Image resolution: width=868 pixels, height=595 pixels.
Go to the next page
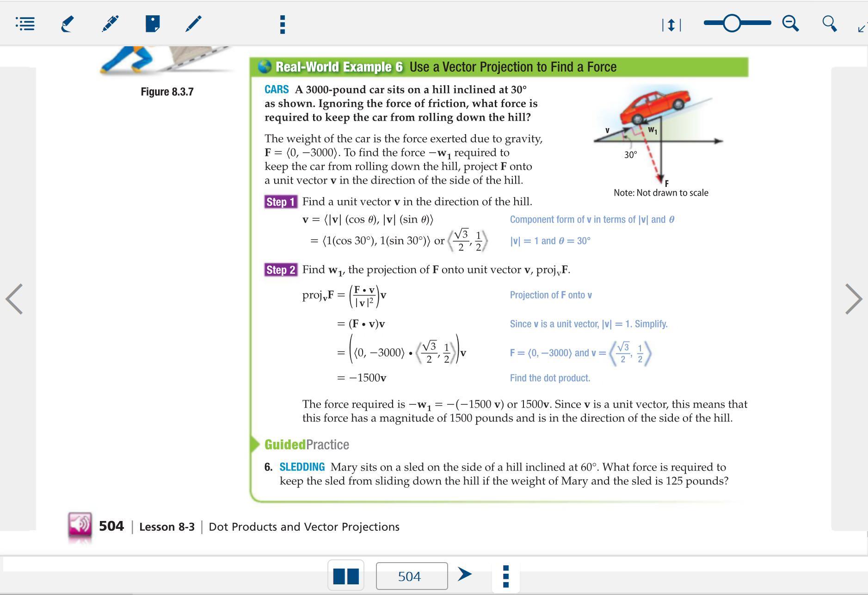854,299
